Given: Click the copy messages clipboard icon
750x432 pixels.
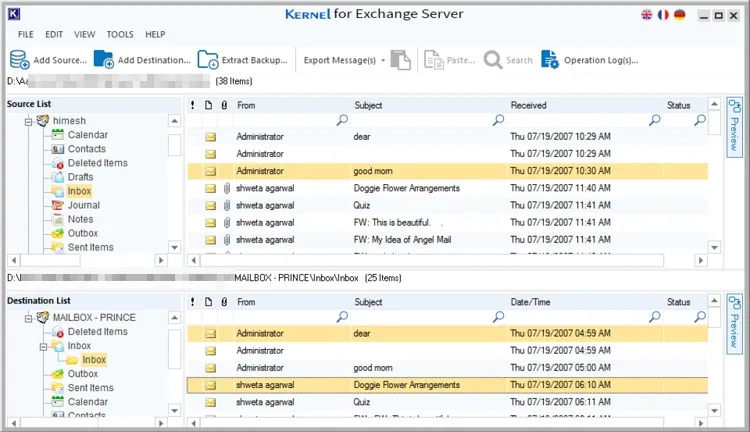Looking at the screenshot, I should coord(401,60).
